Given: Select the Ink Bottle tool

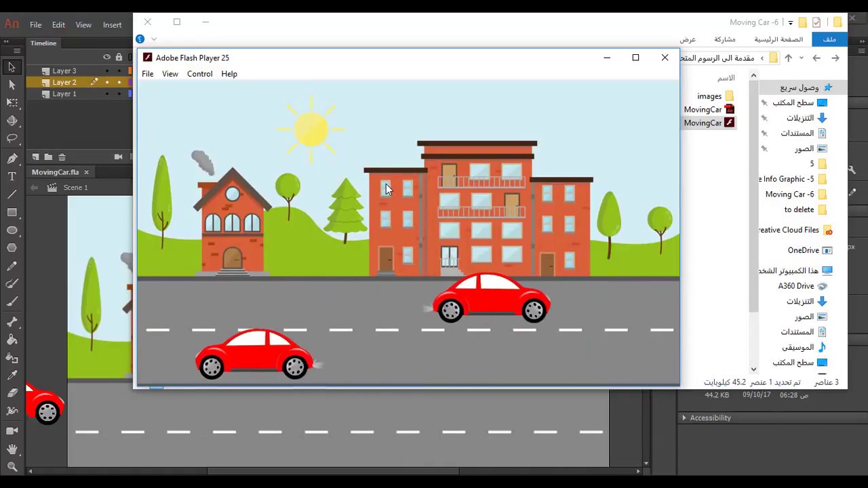Looking at the screenshot, I should tap(12, 358).
